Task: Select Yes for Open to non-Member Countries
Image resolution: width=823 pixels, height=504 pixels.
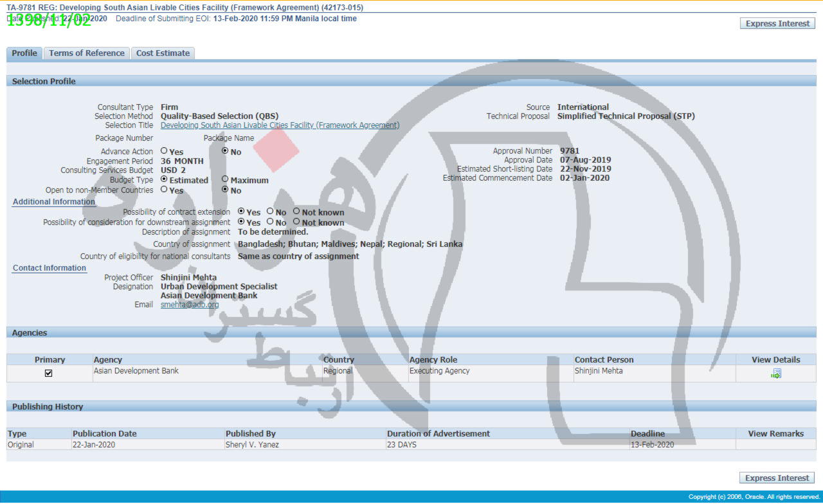Action: (x=164, y=190)
